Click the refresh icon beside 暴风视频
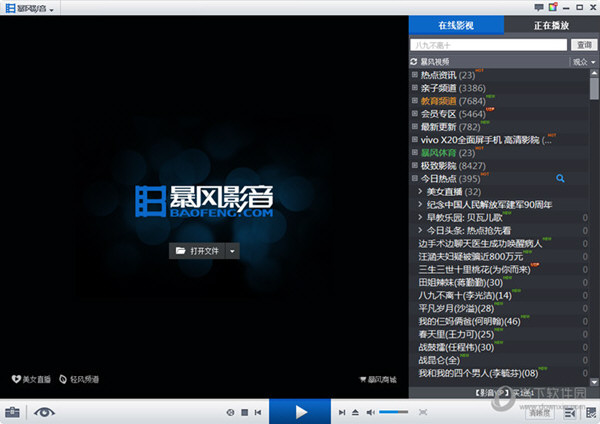The height and width of the screenshot is (424, 600). coord(413,62)
